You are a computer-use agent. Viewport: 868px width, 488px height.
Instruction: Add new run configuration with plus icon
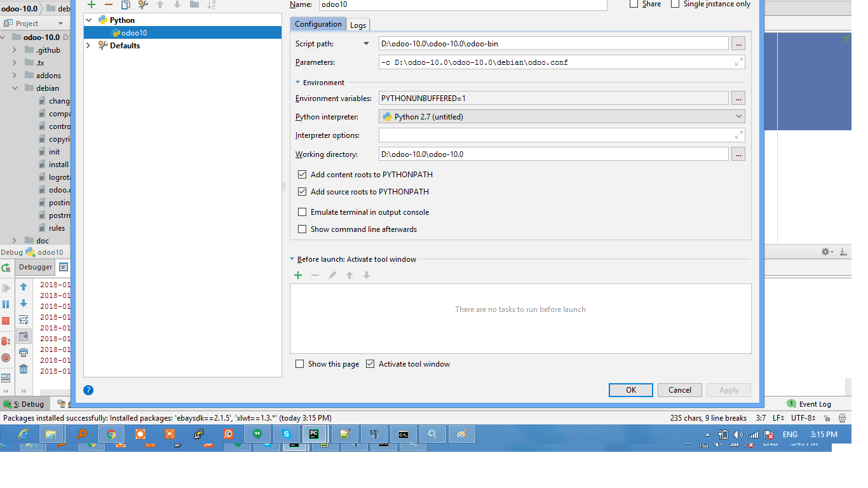(92, 4)
